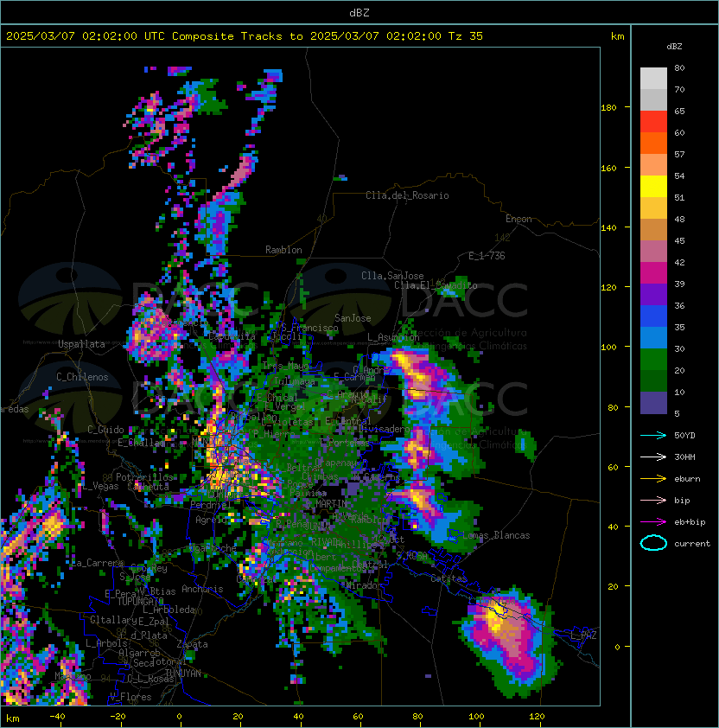The width and height of the screenshot is (719, 728).
Task: Click the yellow eburn arrow in legend
Action: click(653, 479)
